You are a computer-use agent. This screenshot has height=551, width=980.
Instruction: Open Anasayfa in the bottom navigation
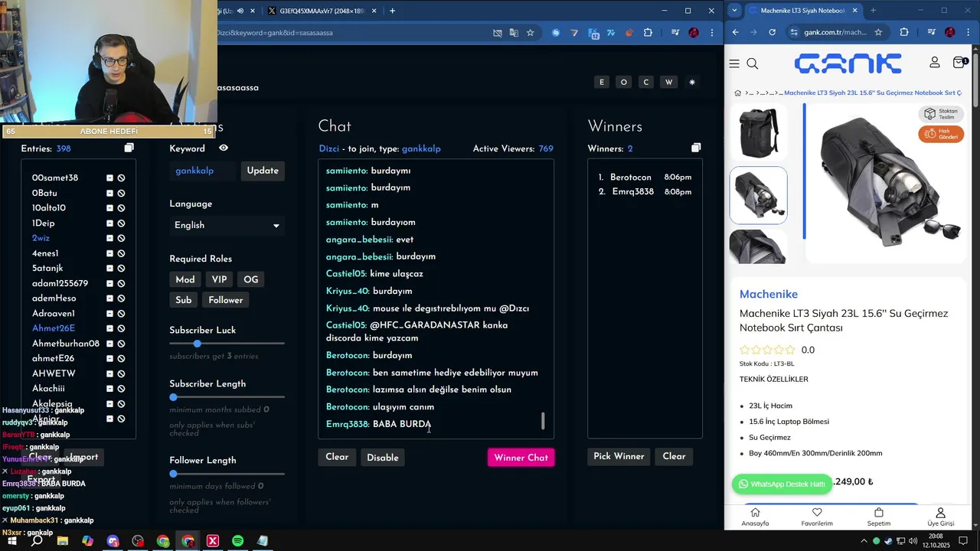(x=755, y=517)
